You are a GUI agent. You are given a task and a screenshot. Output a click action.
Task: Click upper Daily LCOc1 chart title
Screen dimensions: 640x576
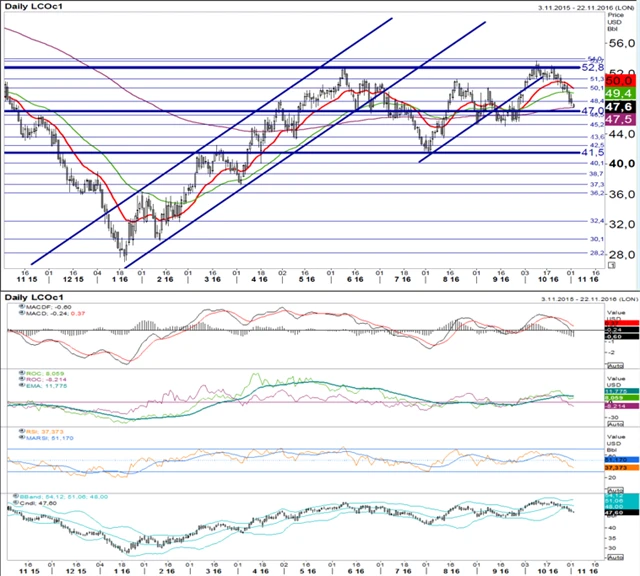pyautogui.click(x=34, y=7)
